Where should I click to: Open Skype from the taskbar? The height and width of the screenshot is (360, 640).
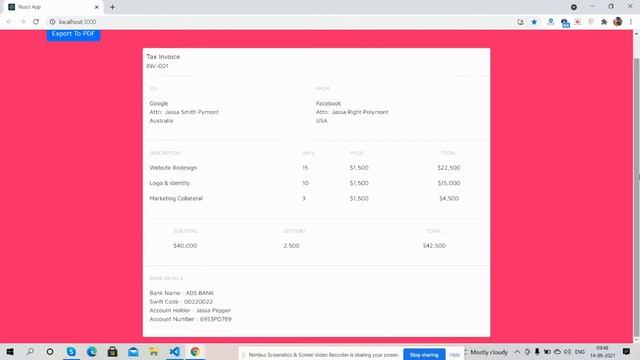pyautogui.click(x=71, y=351)
